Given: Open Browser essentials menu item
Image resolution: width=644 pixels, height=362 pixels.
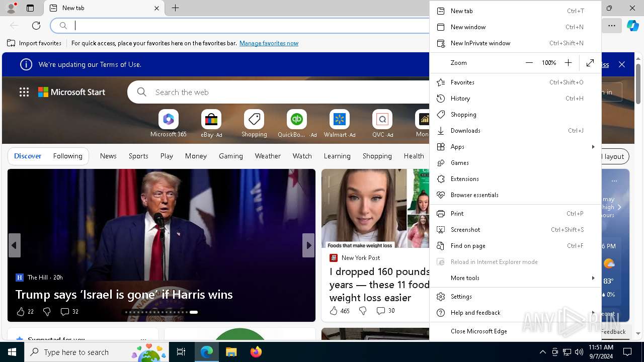Looking at the screenshot, I should [516, 195].
